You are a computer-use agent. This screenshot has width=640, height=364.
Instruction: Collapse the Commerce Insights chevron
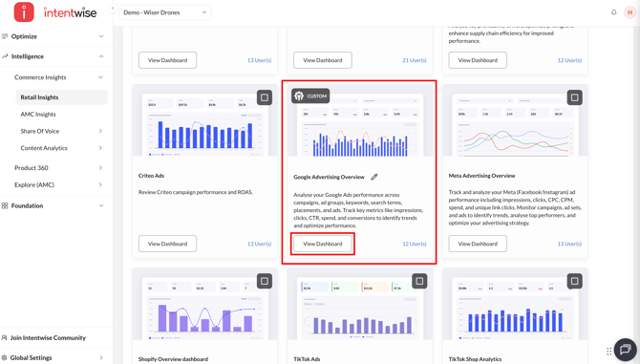coord(101,77)
